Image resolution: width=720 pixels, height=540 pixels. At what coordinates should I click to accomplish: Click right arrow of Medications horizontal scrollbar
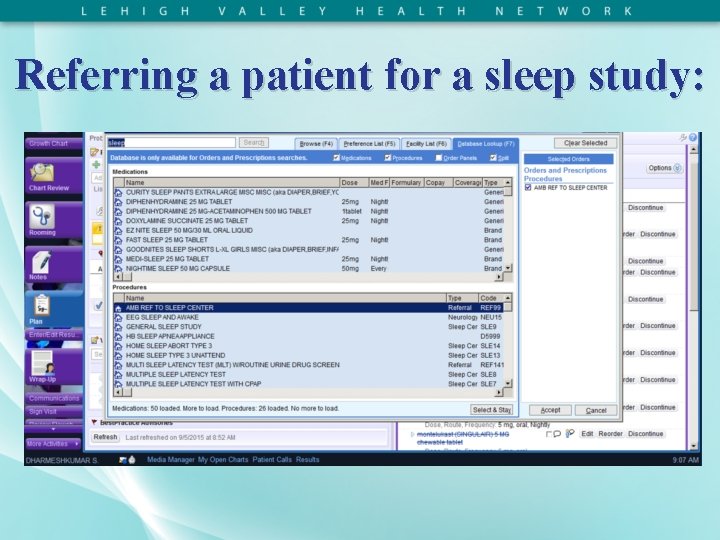click(499, 277)
